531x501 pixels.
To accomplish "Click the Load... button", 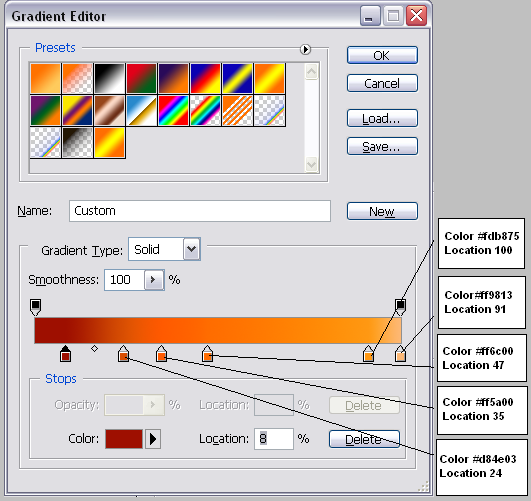I will 382,118.
